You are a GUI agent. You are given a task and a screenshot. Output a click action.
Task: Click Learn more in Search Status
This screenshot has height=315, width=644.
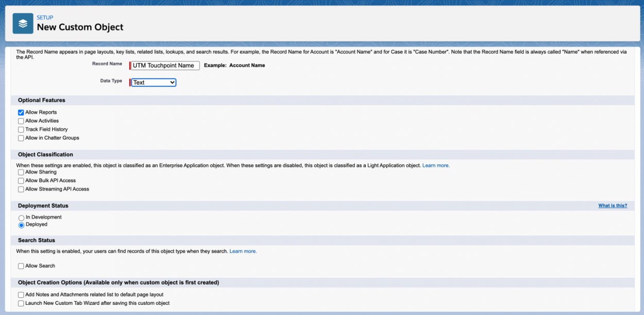pyautogui.click(x=243, y=251)
